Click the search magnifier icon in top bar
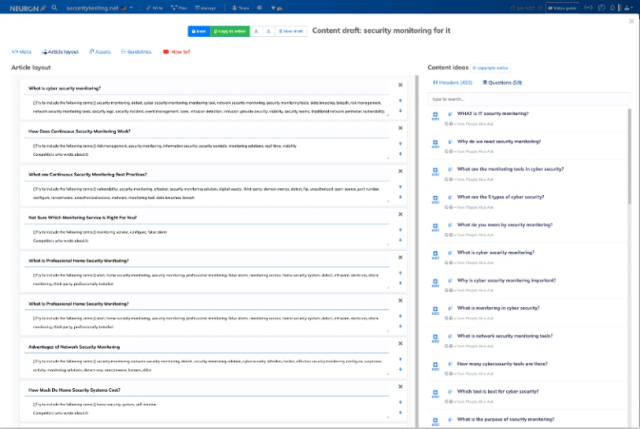 tap(54, 8)
